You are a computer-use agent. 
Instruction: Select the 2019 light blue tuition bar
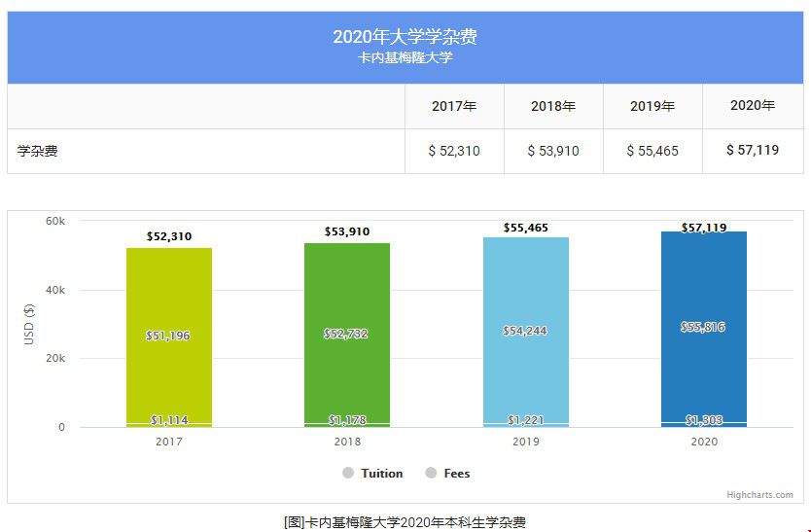pos(526,330)
